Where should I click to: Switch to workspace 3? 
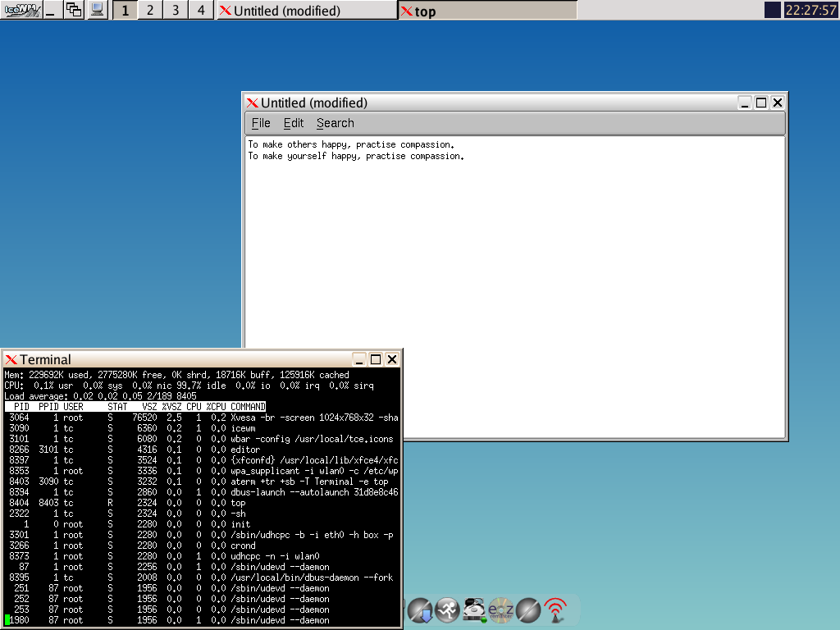coord(176,10)
